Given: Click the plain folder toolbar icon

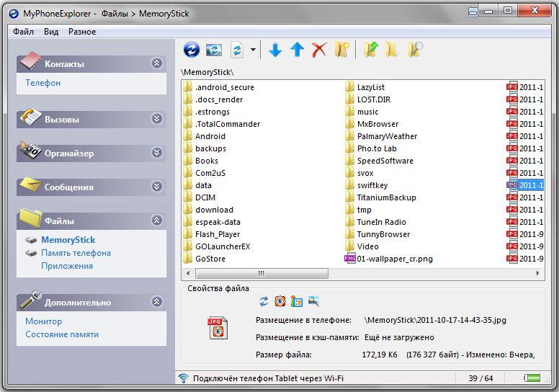Looking at the screenshot, I should [x=391, y=50].
